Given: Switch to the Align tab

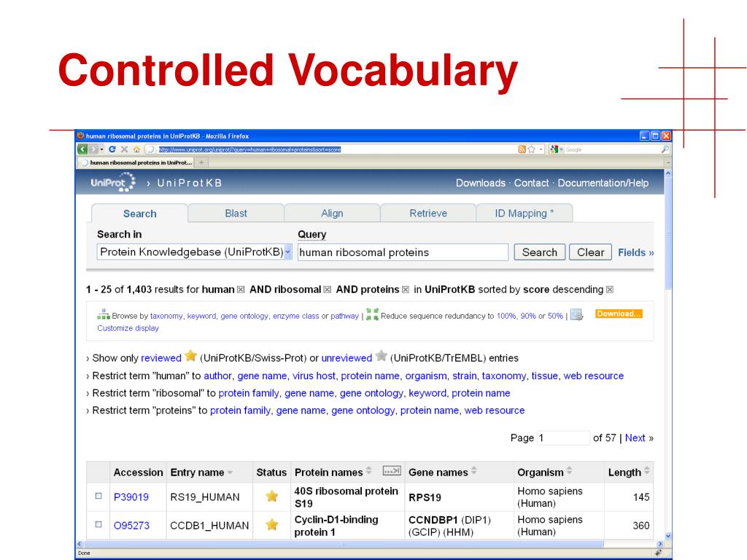Looking at the screenshot, I should pos(332,213).
